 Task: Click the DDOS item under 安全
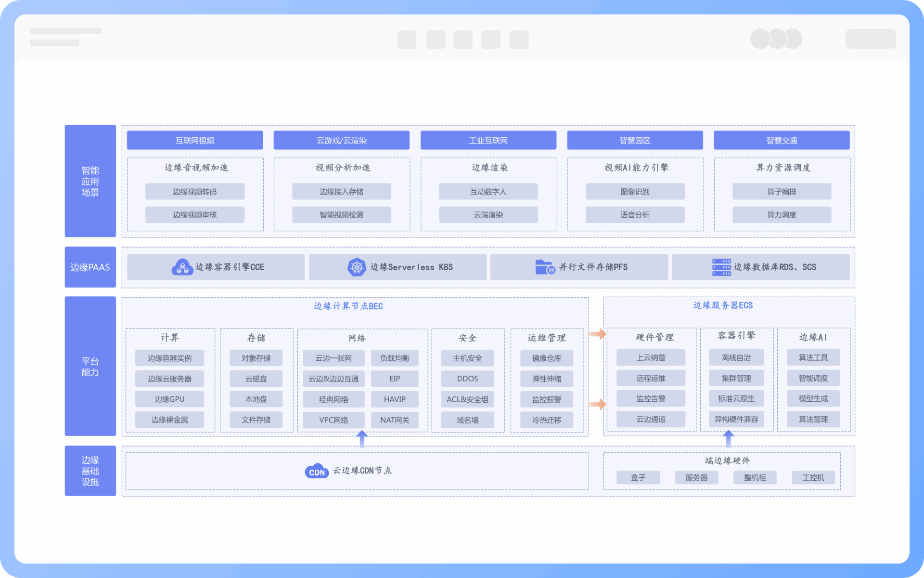pyautogui.click(x=467, y=379)
